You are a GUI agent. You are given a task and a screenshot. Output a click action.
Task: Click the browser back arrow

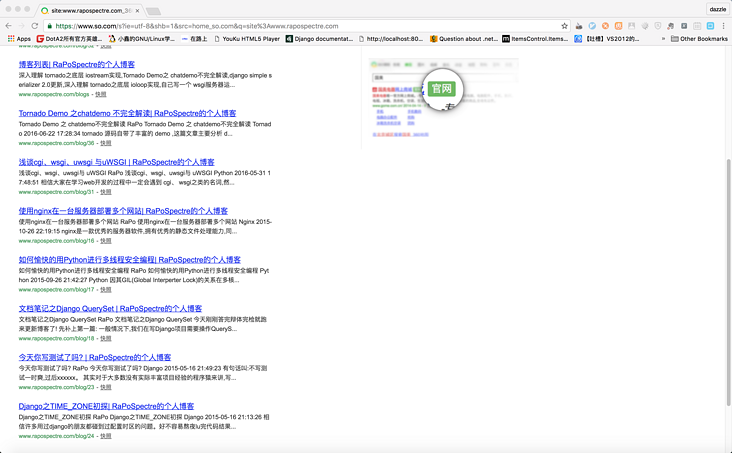(8, 26)
